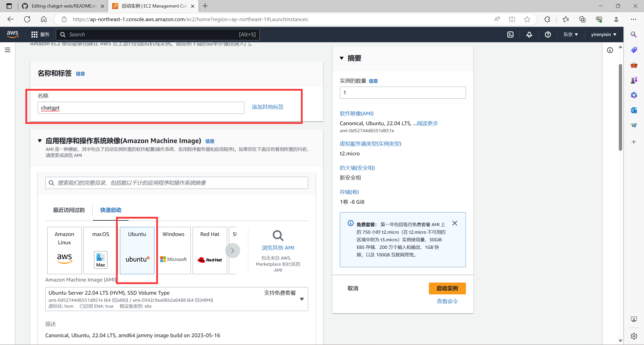Screen dimensions: 644x345
Task: Focus the AWS top Search box
Action: [x=158, y=34]
